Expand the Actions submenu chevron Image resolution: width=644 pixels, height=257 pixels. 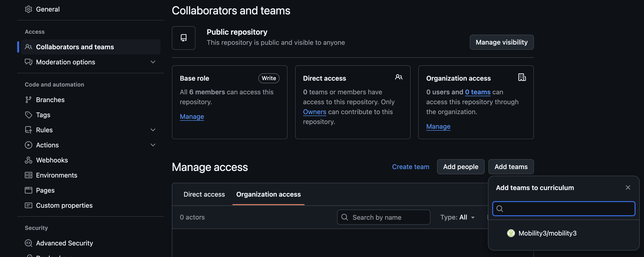pos(153,145)
